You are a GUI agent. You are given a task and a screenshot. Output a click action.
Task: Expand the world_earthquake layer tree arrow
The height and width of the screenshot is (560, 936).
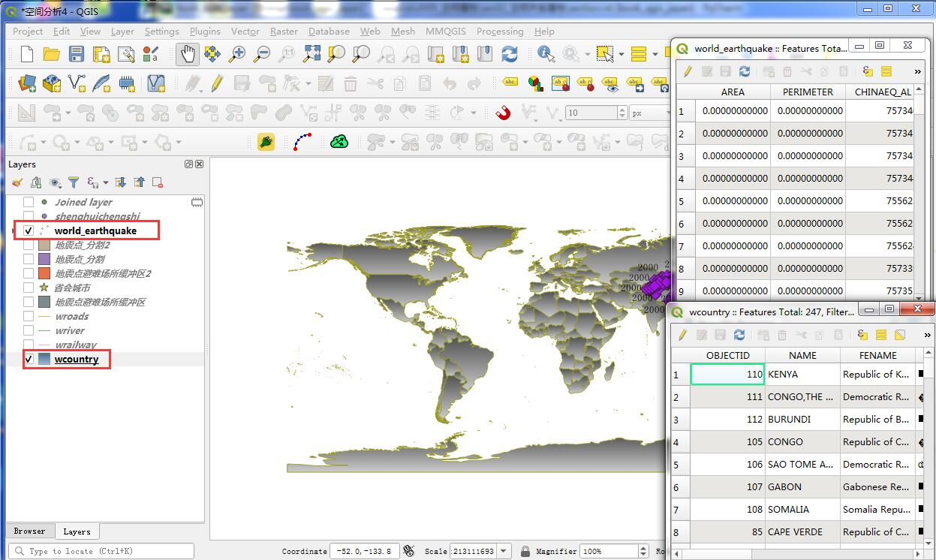click(14, 230)
